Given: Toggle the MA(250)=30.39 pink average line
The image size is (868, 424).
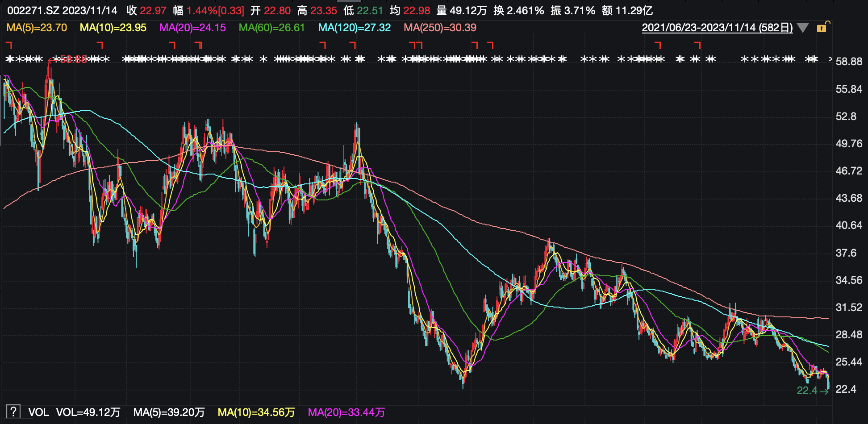Looking at the screenshot, I should pos(440,28).
